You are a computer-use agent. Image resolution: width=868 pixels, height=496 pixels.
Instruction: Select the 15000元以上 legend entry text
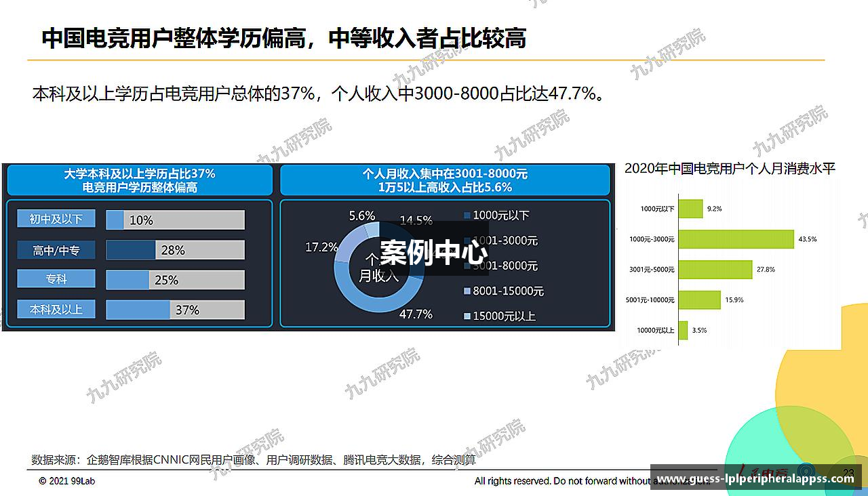pyautogui.click(x=505, y=316)
